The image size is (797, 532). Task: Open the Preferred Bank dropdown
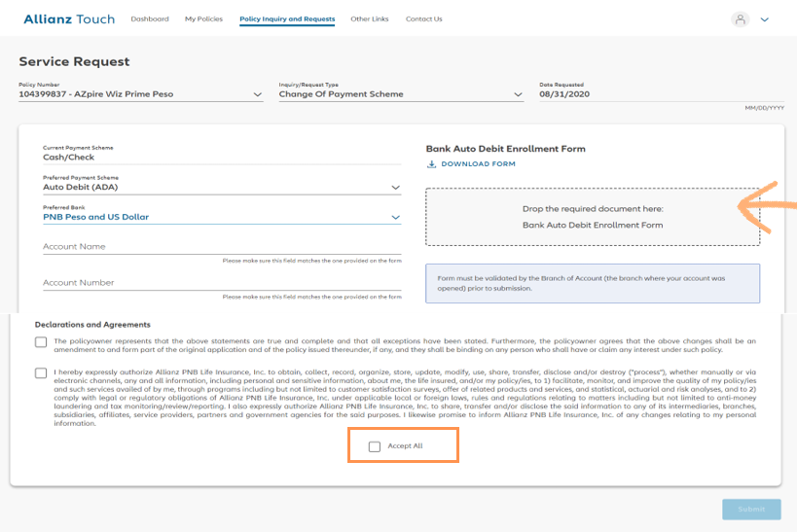coord(395,217)
